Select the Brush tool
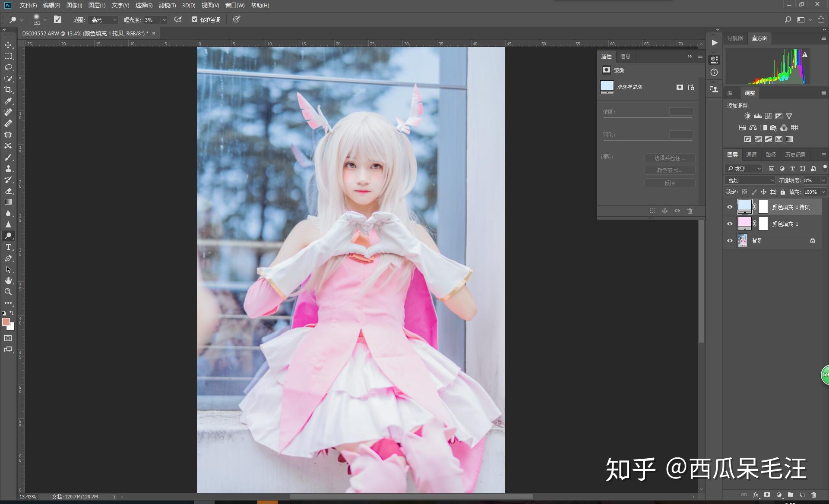The image size is (829, 504). [8, 157]
